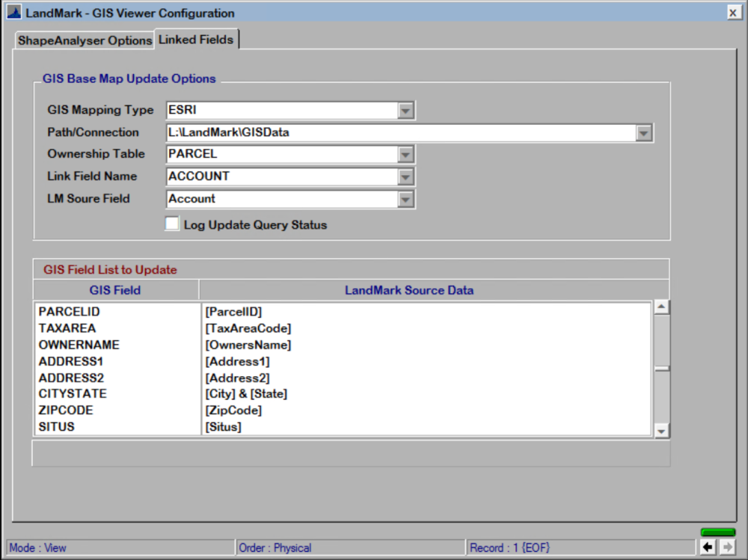Click the GIS Field List to Update heading
The width and height of the screenshot is (748, 560).
pyautogui.click(x=110, y=269)
